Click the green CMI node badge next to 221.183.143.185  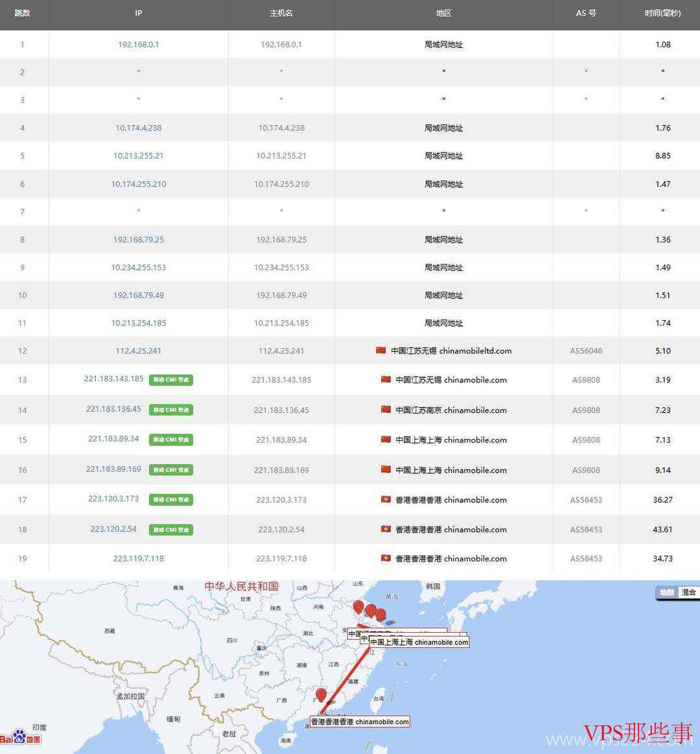(170, 380)
